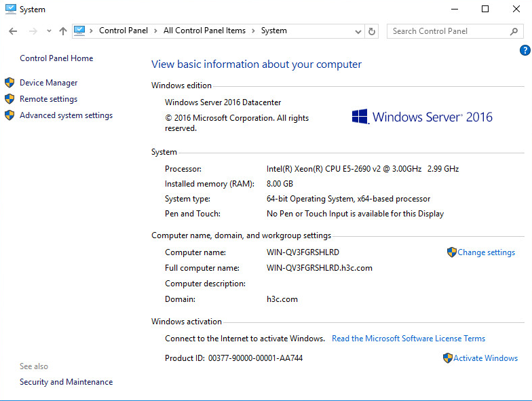Click the forward navigation arrow
This screenshot has width=532, height=401.
pos(33,31)
